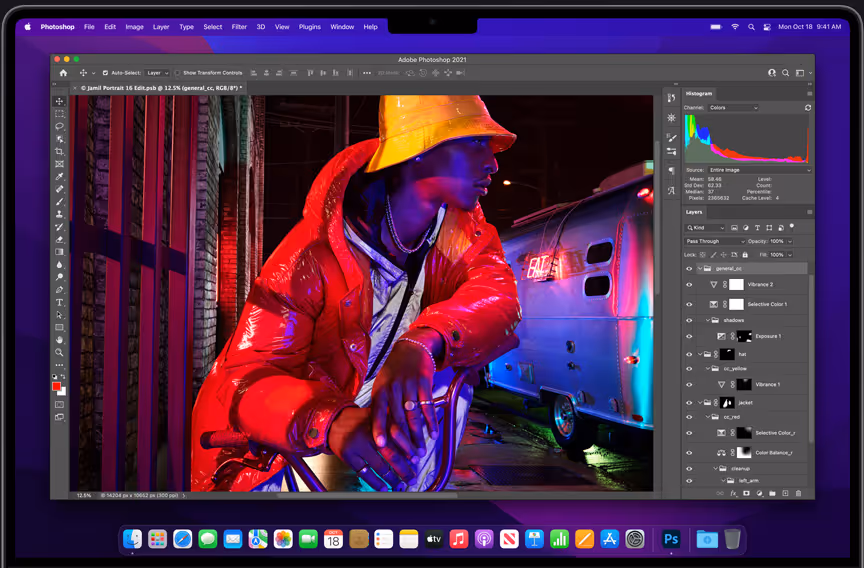Viewport: 864px width, 568px height.
Task: Click the foreground color swatch
Action: (57, 386)
